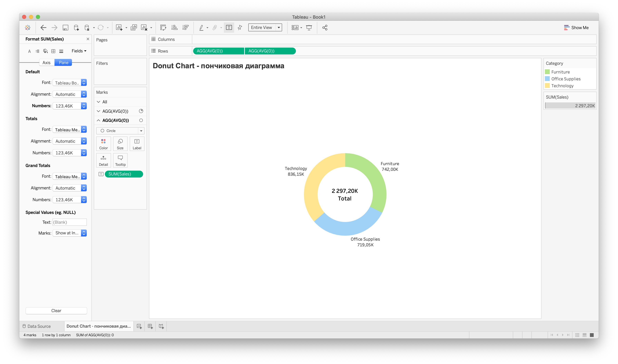Viewport: 618px width, 364px height.
Task: Open the Fields dropdown menu
Action: [x=79, y=51]
